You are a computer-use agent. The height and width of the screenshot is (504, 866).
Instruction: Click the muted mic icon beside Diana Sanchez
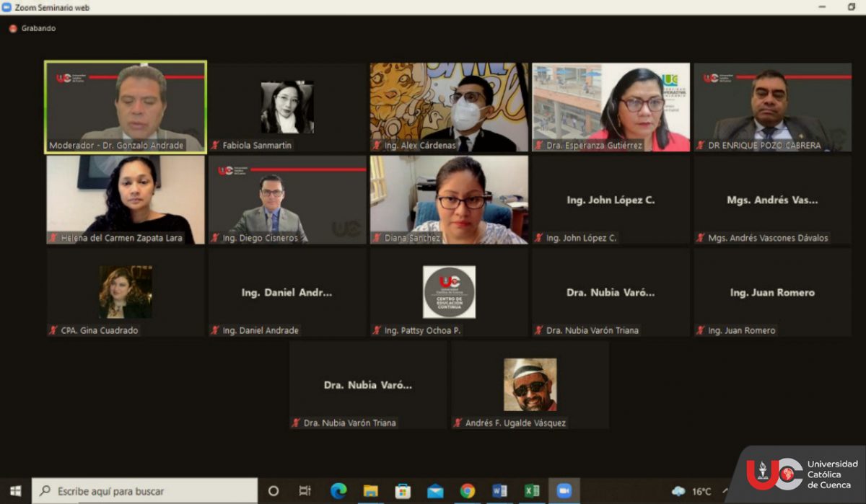tap(377, 238)
